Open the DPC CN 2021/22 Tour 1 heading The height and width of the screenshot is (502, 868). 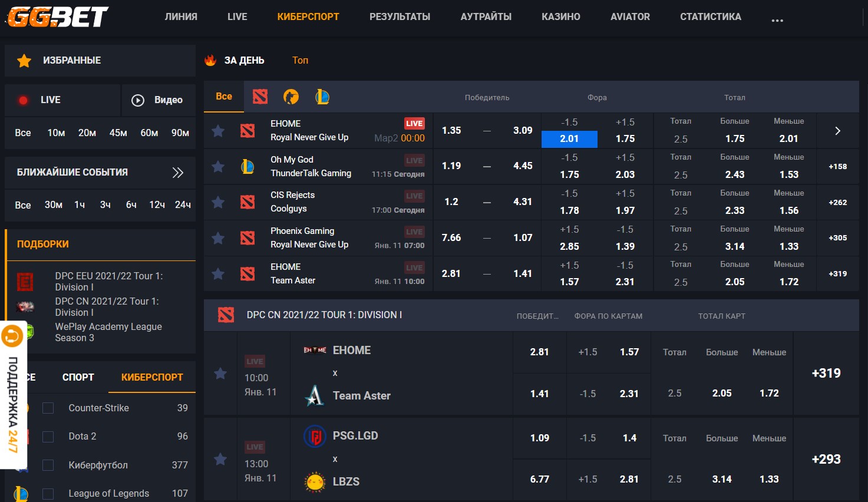[x=324, y=315]
